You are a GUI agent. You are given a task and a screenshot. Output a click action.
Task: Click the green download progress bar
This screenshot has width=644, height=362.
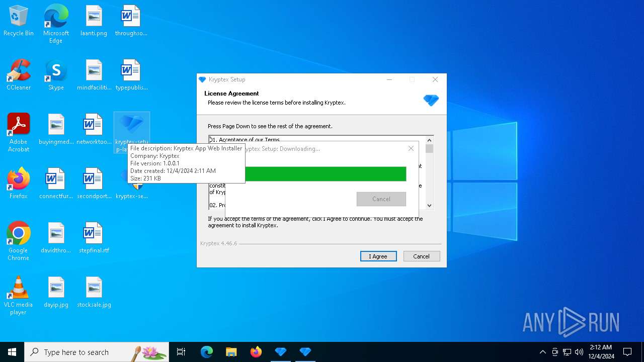325,174
